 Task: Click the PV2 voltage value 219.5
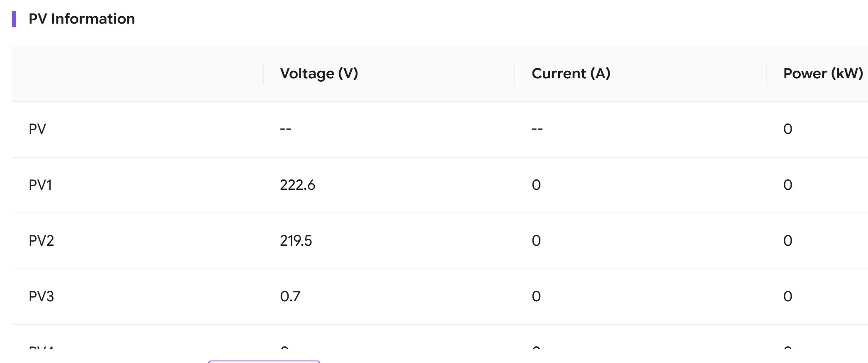(x=296, y=241)
